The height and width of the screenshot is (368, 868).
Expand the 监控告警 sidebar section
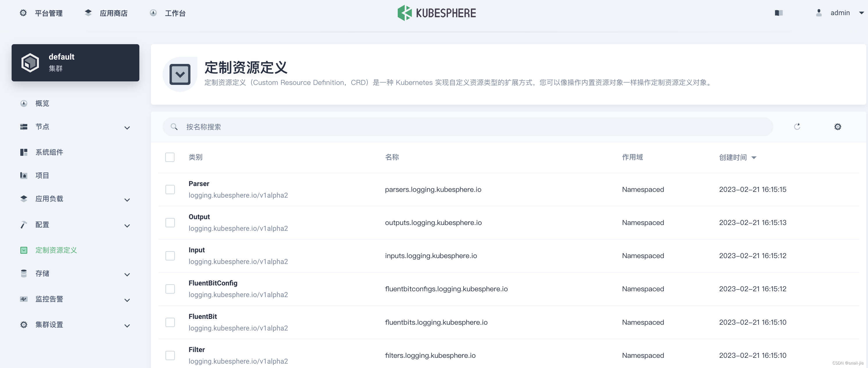click(x=127, y=300)
